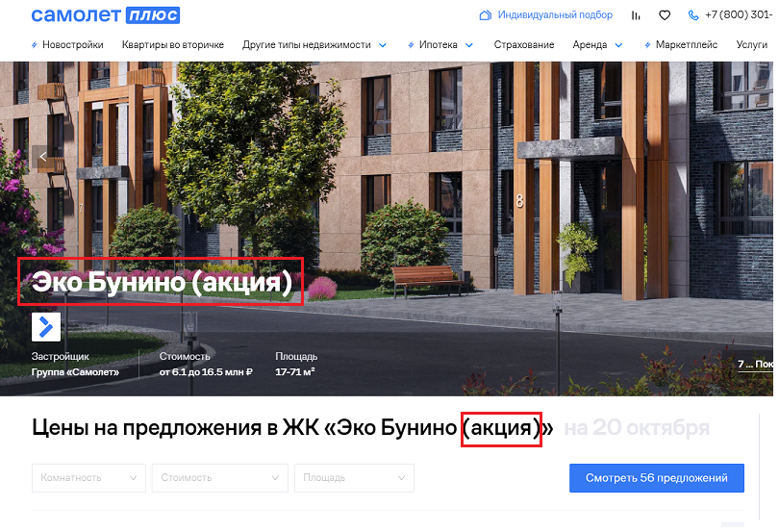Image resolution: width=779 pixels, height=532 pixels.
Task: Open the Стоимость filter dropdown
Action: click(x=220, y=478)
